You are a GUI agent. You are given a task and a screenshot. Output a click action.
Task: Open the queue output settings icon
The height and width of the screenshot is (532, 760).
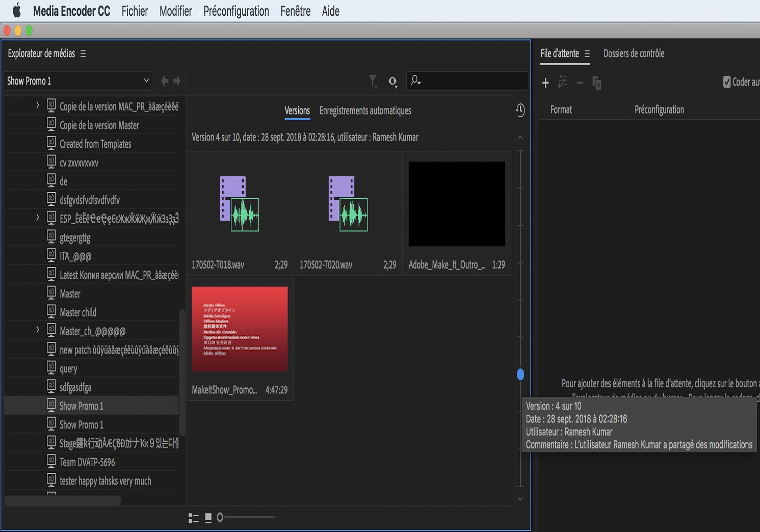click(x=562, y=82)
